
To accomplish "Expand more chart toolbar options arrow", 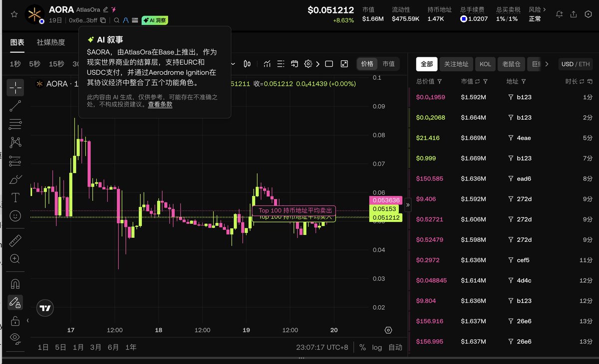I will tap(318, 64).
